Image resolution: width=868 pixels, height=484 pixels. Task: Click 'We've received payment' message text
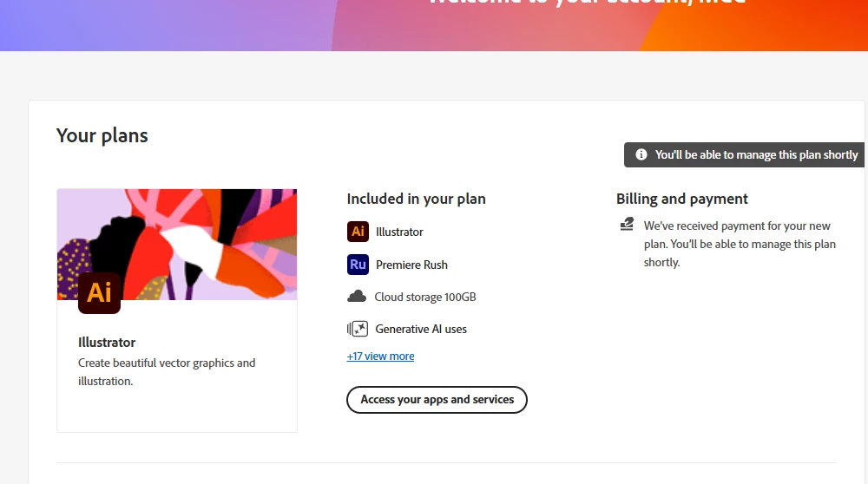click(740, 244)
